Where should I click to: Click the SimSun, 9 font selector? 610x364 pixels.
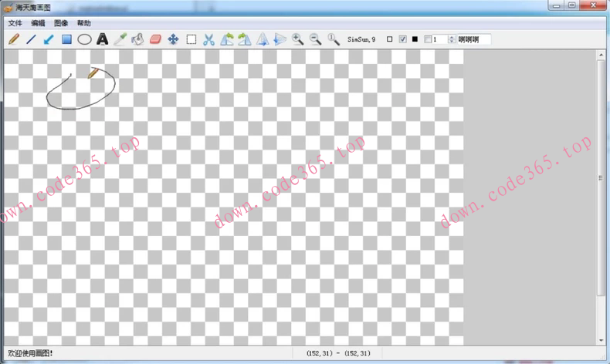pyautogui.click(x=361, y=39)
